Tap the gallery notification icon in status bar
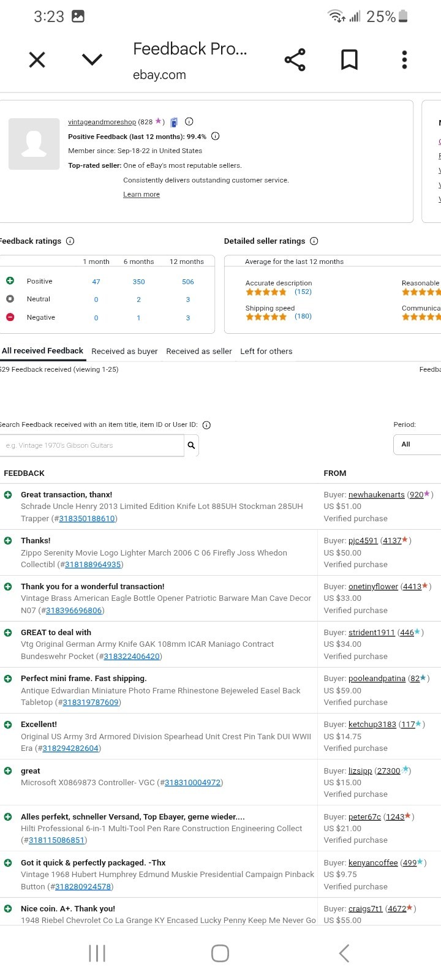The height and width of the screenshot is (980, 441). (x=78, y=17)
